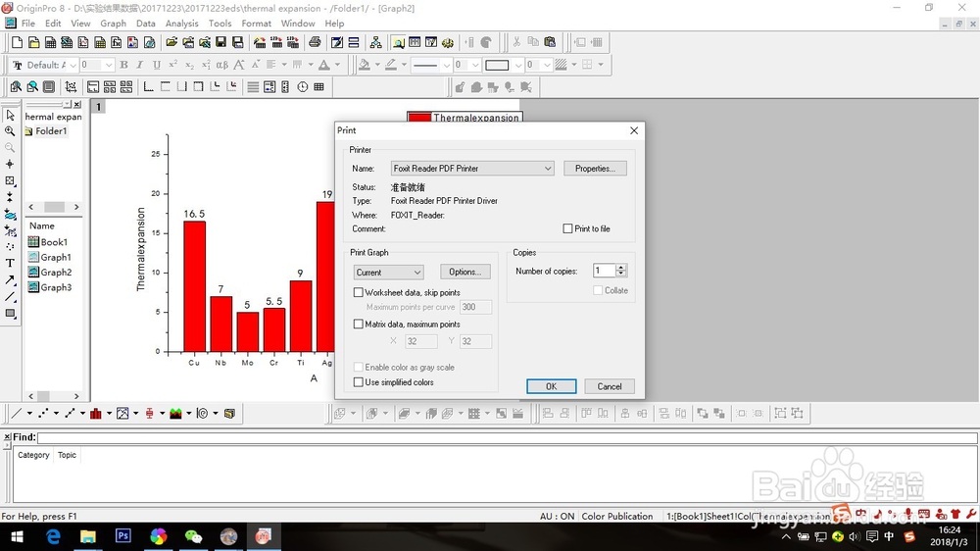980x551 pixels.
Task: Click Cancel in Print dialog
Action: (610, 386)
